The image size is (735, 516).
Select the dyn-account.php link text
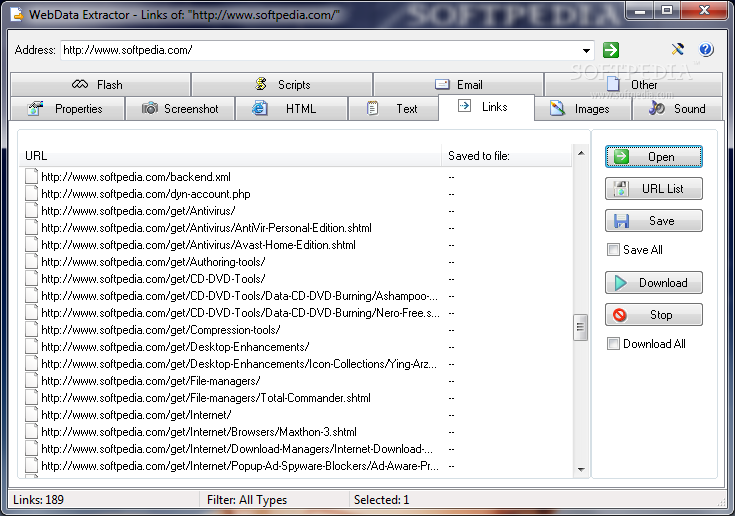click(146, 194)
